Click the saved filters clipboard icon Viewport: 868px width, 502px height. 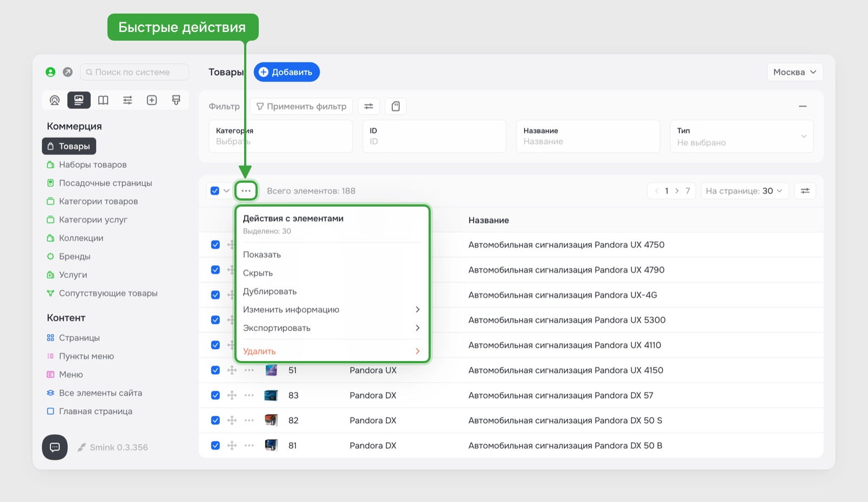[395, 106]
